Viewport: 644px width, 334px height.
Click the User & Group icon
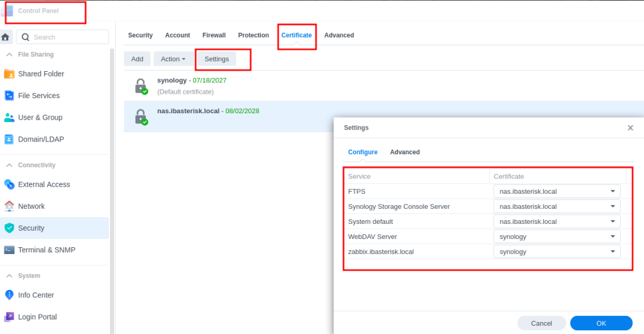[9, 118]
